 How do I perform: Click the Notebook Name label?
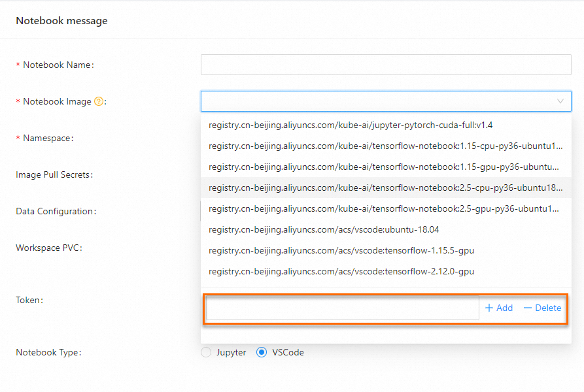[58, 65]
